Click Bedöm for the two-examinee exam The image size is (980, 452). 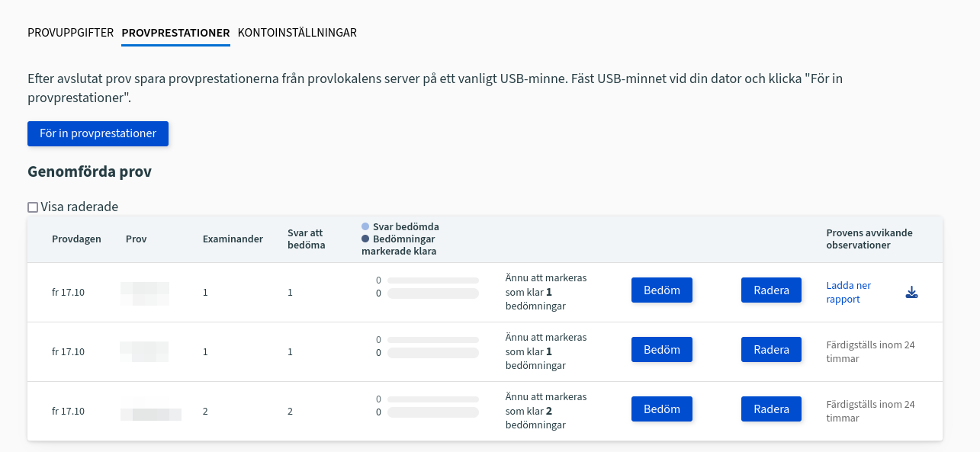click(x=662, y=409)
